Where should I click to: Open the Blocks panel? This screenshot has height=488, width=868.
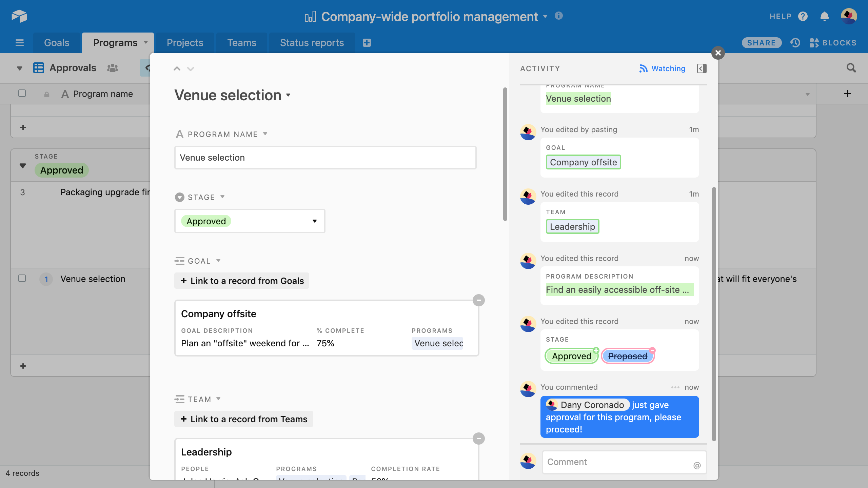(833, 43)
